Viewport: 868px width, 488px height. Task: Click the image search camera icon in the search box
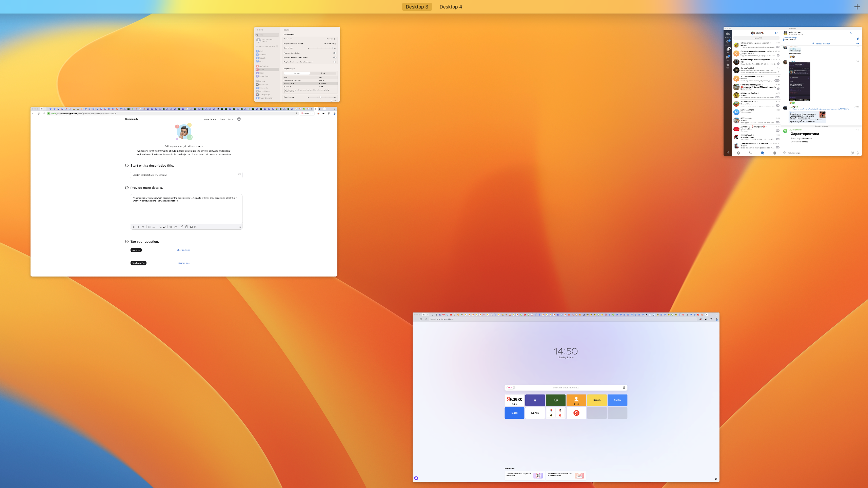click(x=624, y=387)
